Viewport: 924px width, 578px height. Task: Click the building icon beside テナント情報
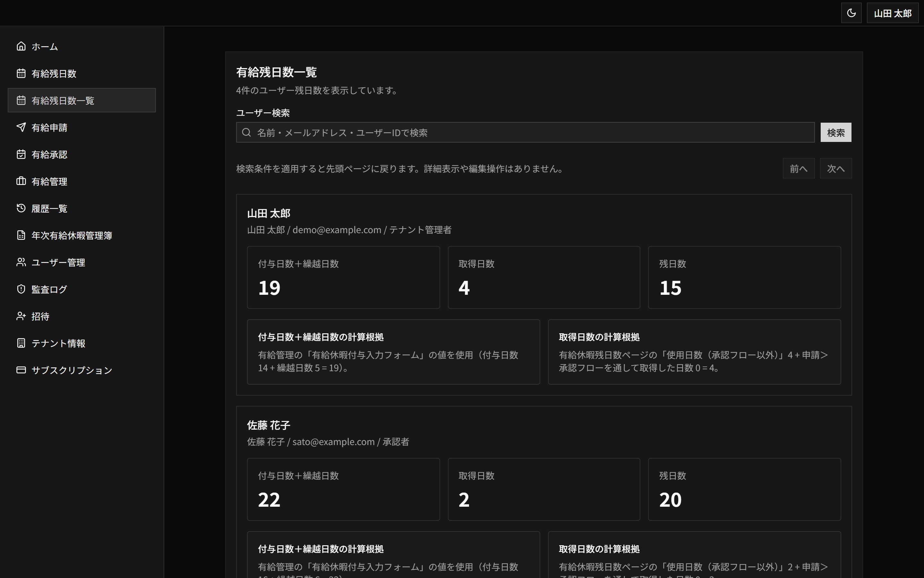pyautogui.click(x=21, y=343)
